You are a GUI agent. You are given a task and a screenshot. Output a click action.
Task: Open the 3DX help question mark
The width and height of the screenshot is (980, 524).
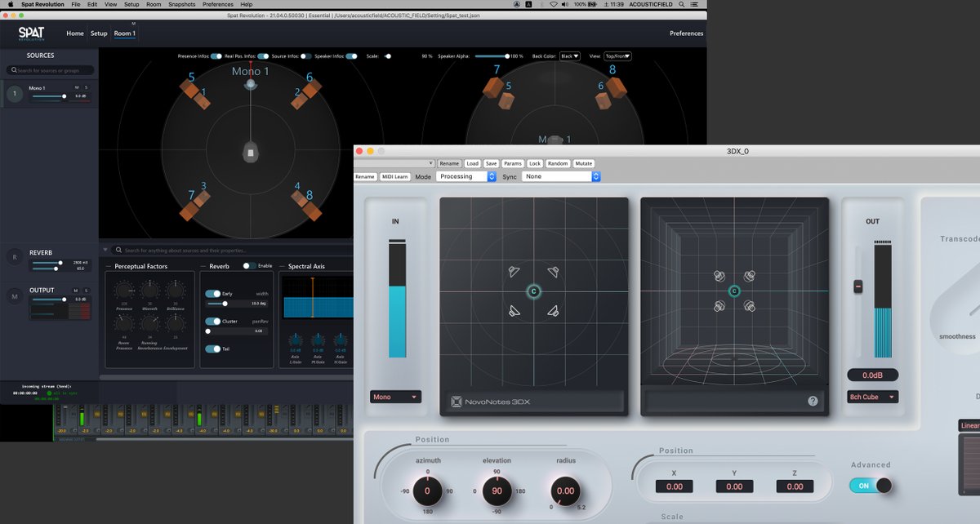pos(813,401)
